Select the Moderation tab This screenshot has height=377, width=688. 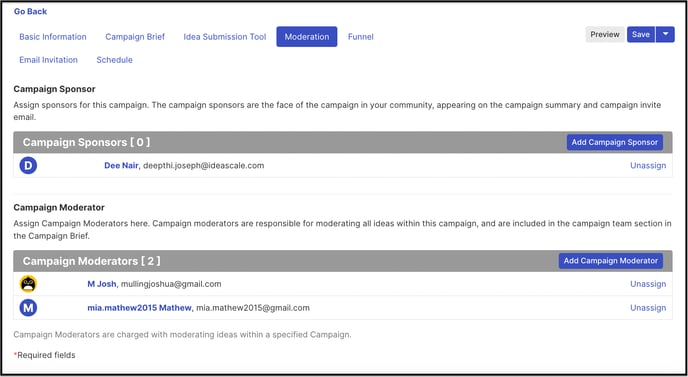point(307,37)
